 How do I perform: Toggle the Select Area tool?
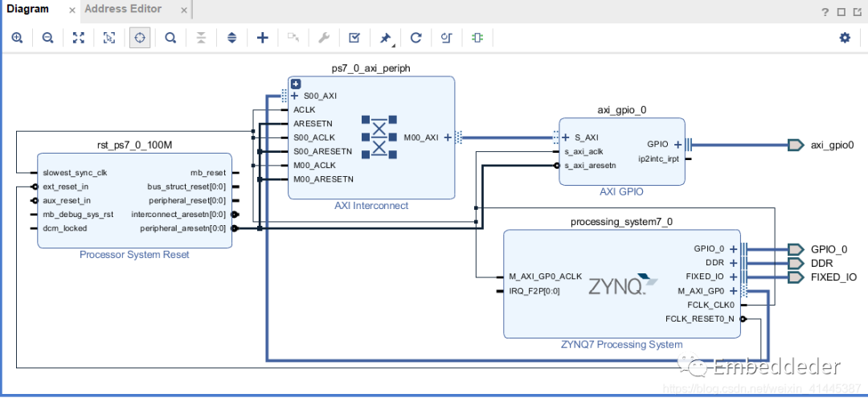[x=109, y=38]
